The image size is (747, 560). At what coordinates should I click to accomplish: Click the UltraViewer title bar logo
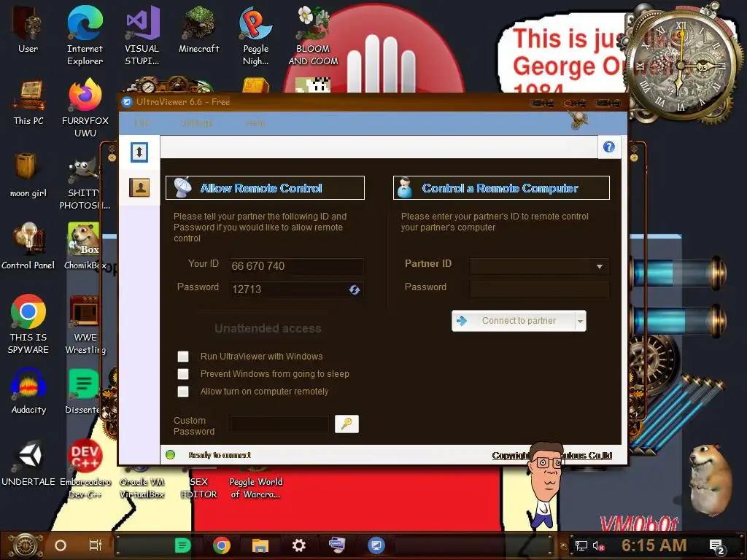127,102
